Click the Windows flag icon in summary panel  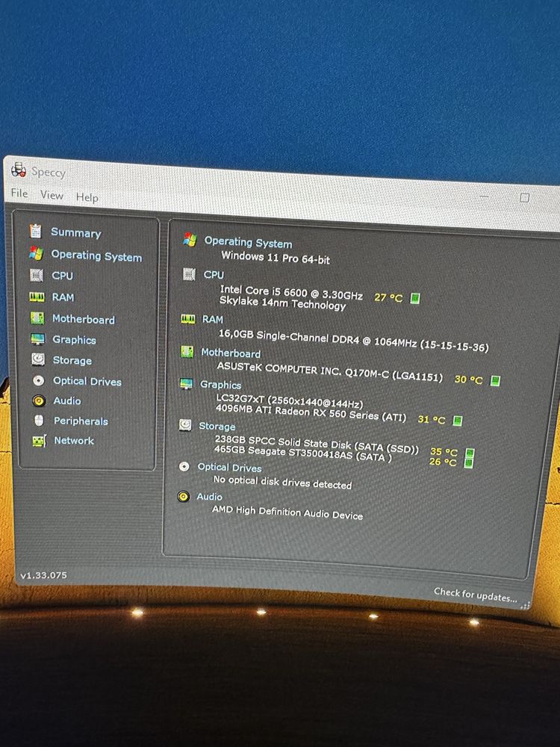point(190,239)
